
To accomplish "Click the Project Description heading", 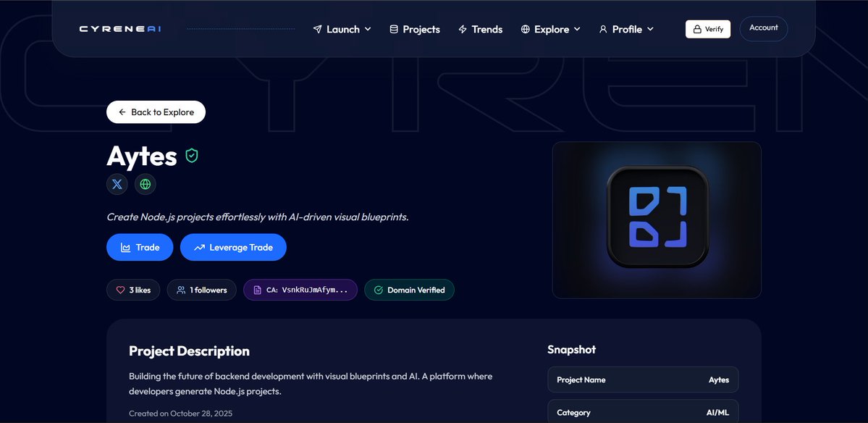I will tap(190, 351).
